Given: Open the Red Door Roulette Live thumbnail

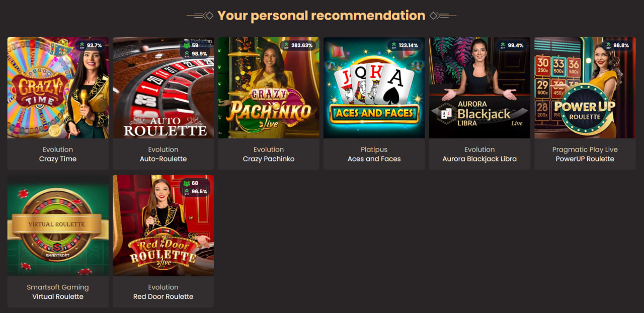Looking at the screenshot, I should [x=163, y=225].
